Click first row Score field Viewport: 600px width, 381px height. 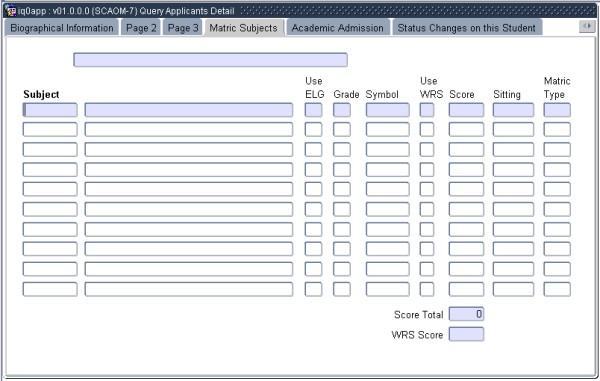(466, 110)
